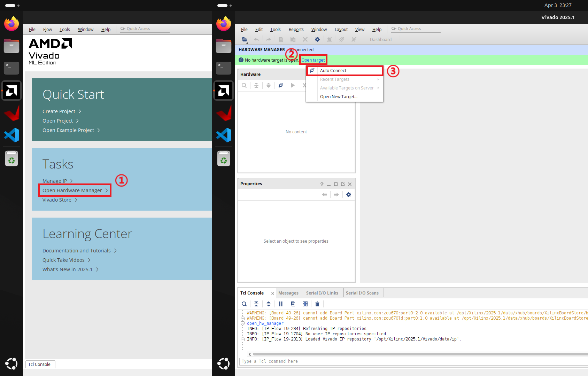Pause the Tcl Console output
The image size is (588, 376).
281,304
